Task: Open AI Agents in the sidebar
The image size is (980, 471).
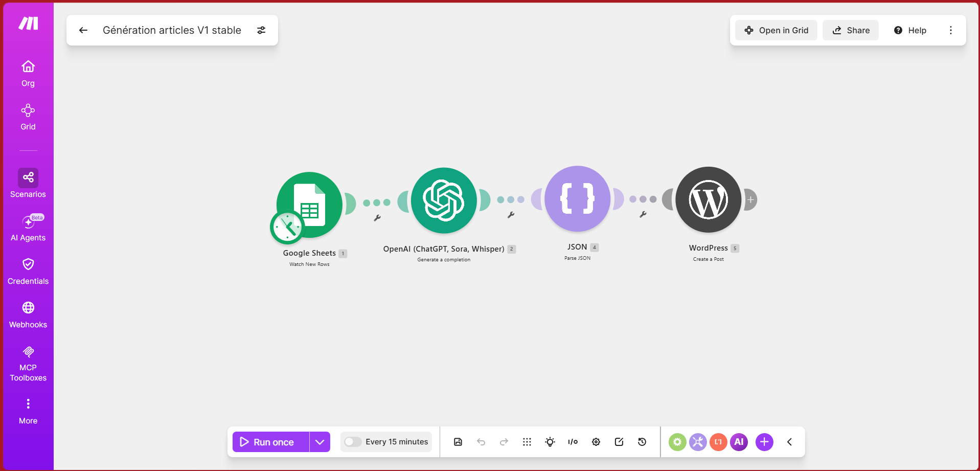Action: [x=28, y=228]
